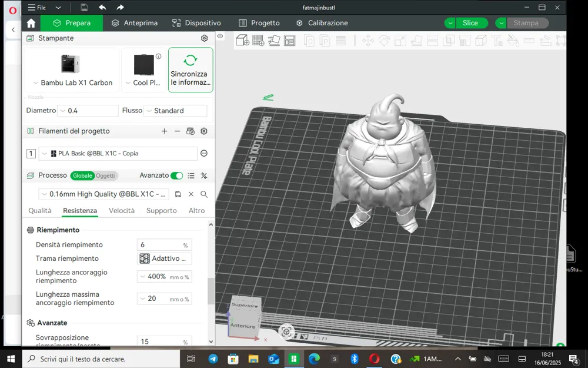Collapse sidebar with the arrows icon
The height and width of the screenshot is (368, 588).
pos(220,36)
